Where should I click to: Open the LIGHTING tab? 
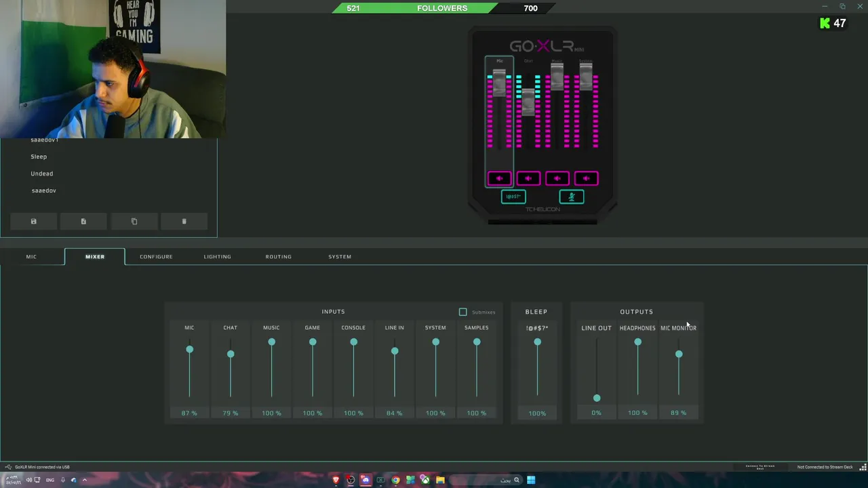pos(218,256)
